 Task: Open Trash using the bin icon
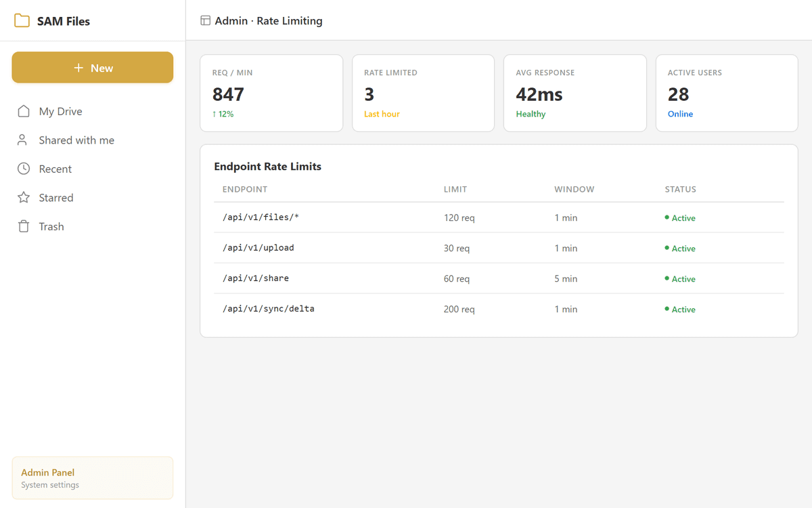(x=24, y=226)
